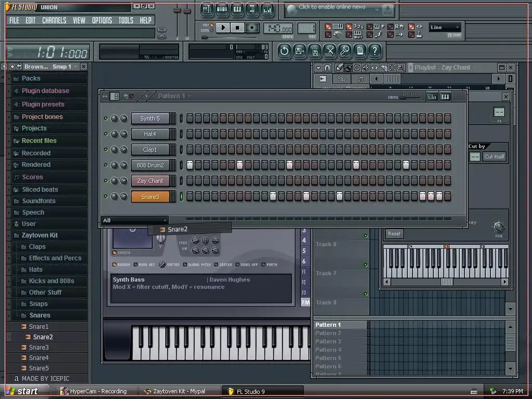
Task: Open the audio editor scissors icon
Action: 330,51
